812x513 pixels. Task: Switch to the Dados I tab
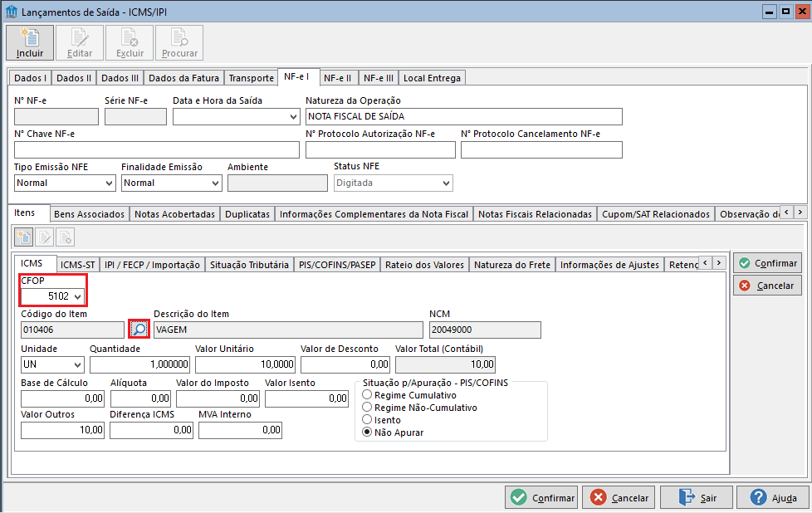pyautogui.click(x=30, y=78)
